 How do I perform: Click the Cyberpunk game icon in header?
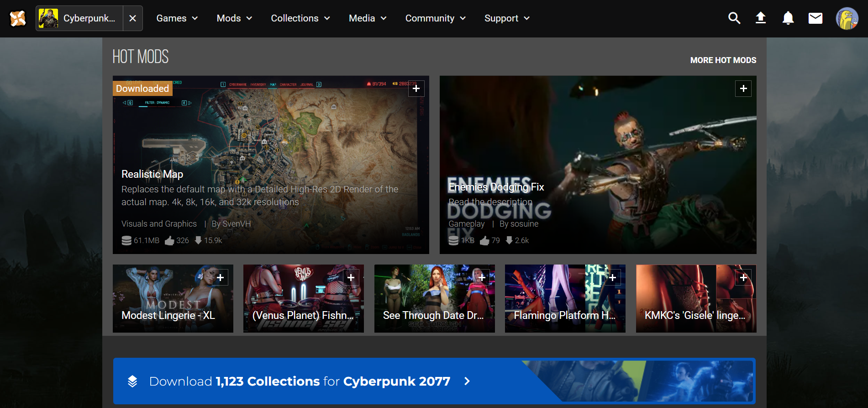pyautogui.click(x=48, y=18)
